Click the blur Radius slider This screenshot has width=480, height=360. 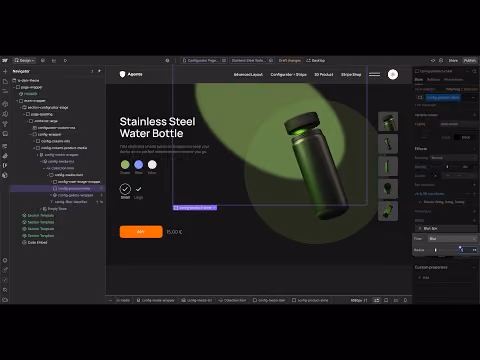pyautogui.click(x=447, y=250)
